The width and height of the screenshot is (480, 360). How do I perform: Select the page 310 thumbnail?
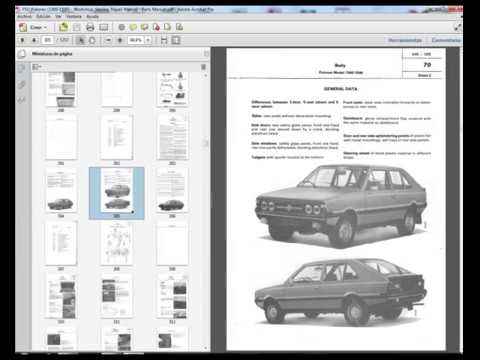(x=61, y=297)
